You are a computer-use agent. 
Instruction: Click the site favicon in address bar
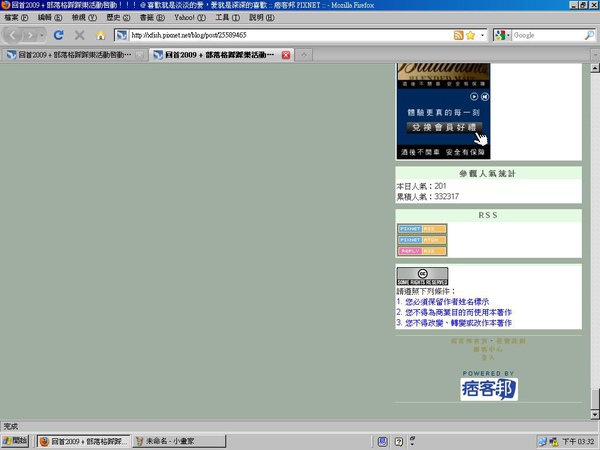tap(122, 35)
